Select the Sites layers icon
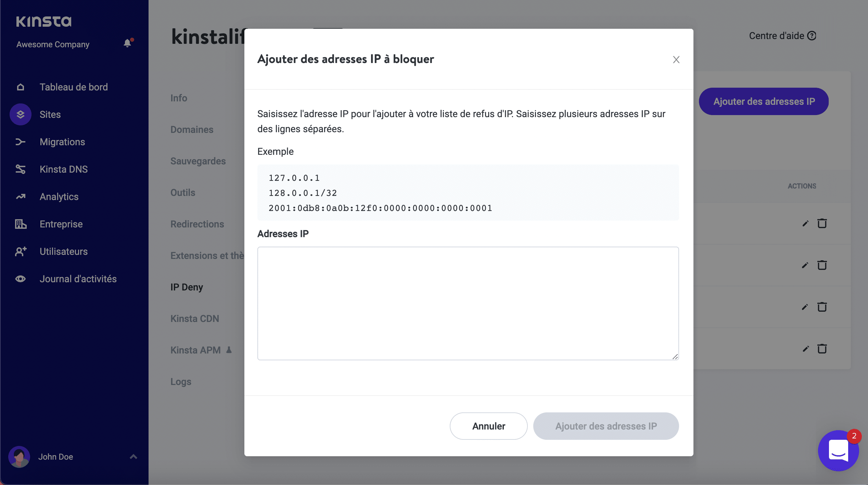868x485 pixels. (21, 114)
